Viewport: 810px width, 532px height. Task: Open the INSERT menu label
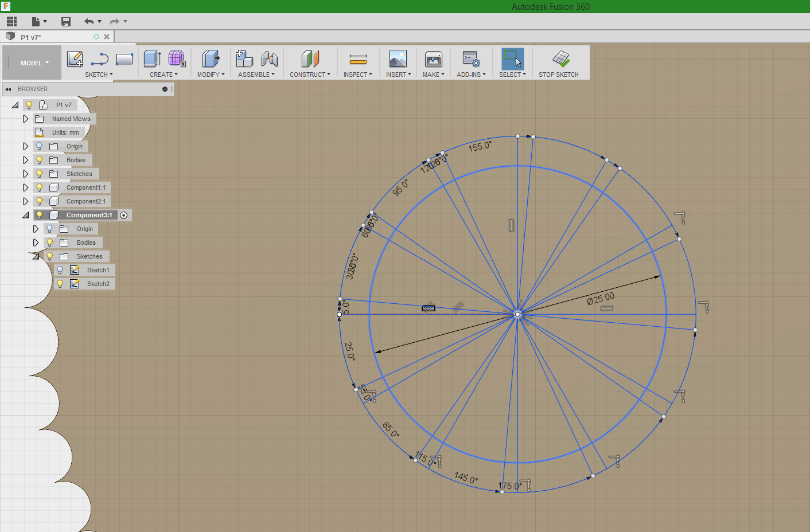coord(398,75)
